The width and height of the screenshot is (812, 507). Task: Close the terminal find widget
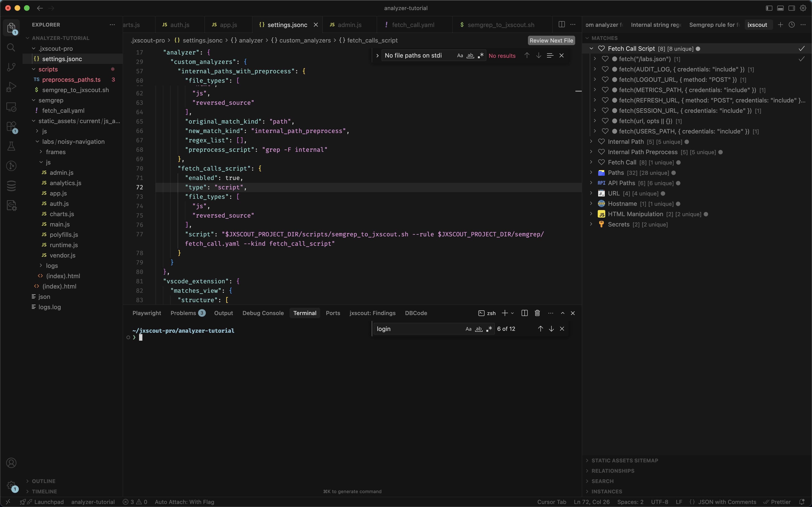(562, 329)
